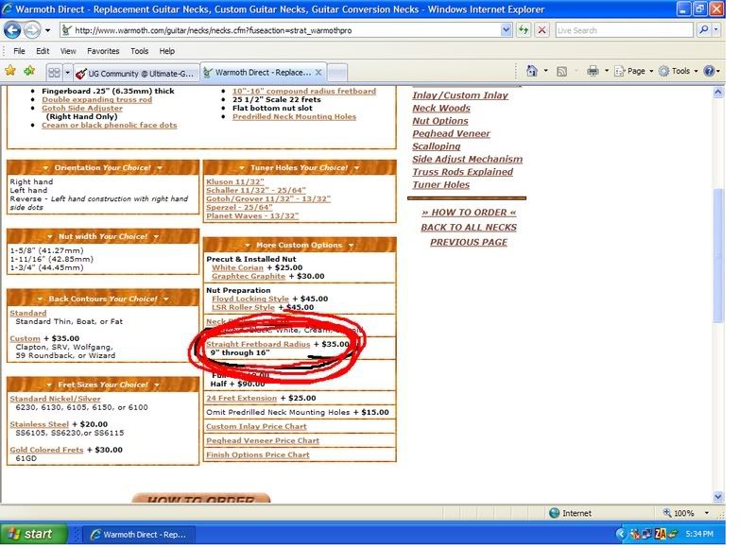Image resolution: width=756 pixels, height=548 pixels.
Task: Open the recent pages dropdown arrow
Action: pos(48,30)
